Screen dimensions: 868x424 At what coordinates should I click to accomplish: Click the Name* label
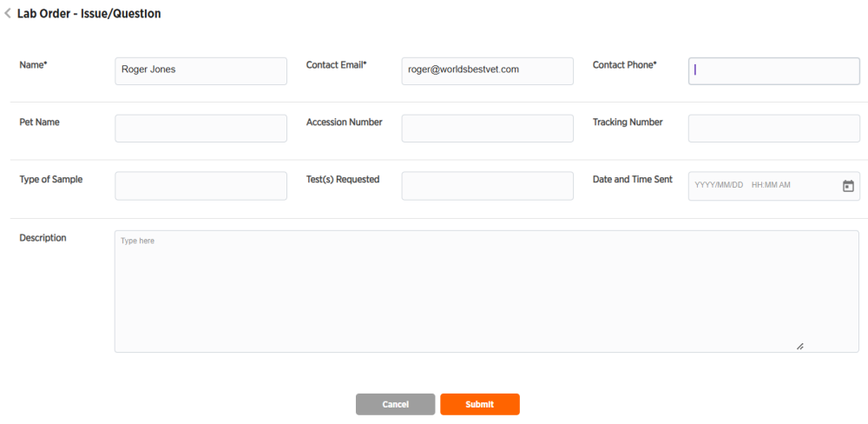tap(33, 65)
